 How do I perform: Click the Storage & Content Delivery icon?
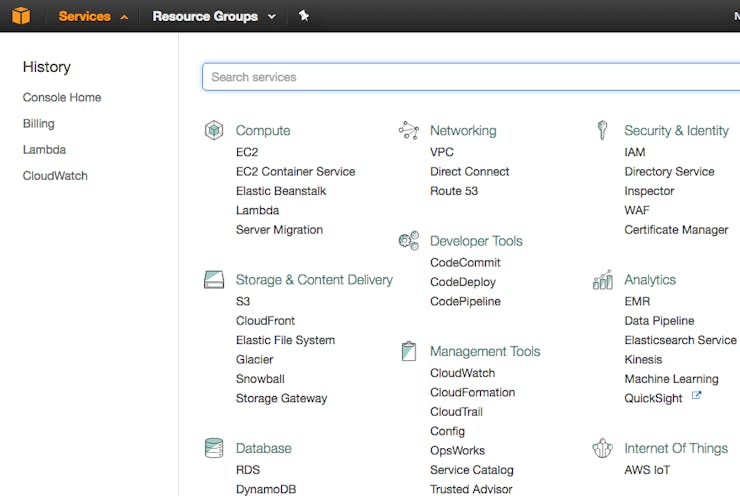pos(214,279)
